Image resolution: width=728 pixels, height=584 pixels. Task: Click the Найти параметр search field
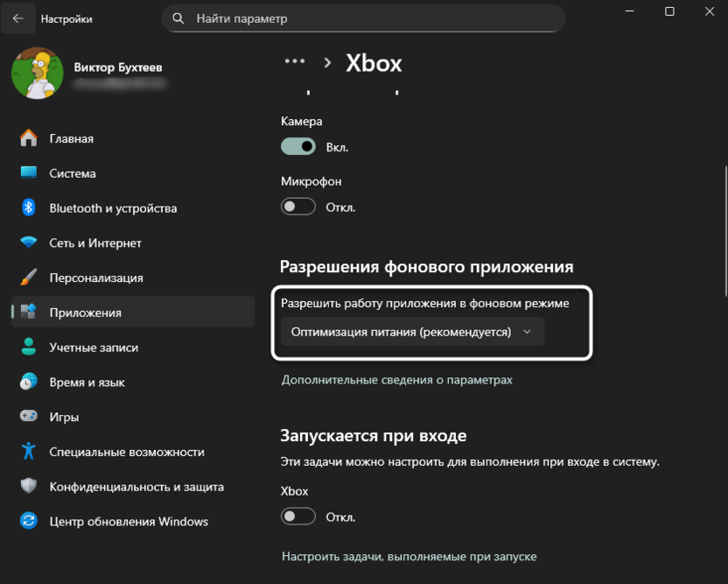361,18
